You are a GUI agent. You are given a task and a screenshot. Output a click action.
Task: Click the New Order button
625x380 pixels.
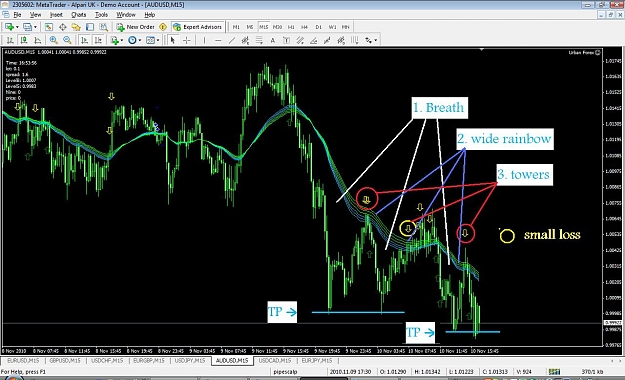(136, 27)
